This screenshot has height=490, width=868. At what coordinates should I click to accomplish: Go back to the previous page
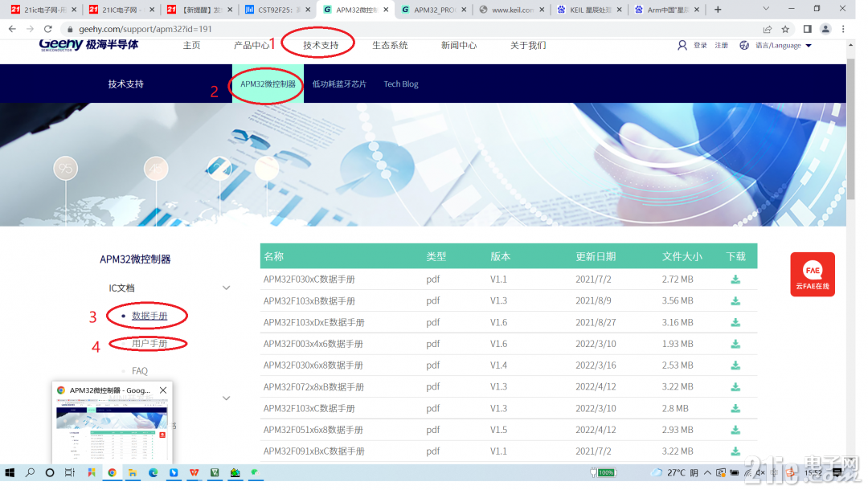[x=12, y=29]
